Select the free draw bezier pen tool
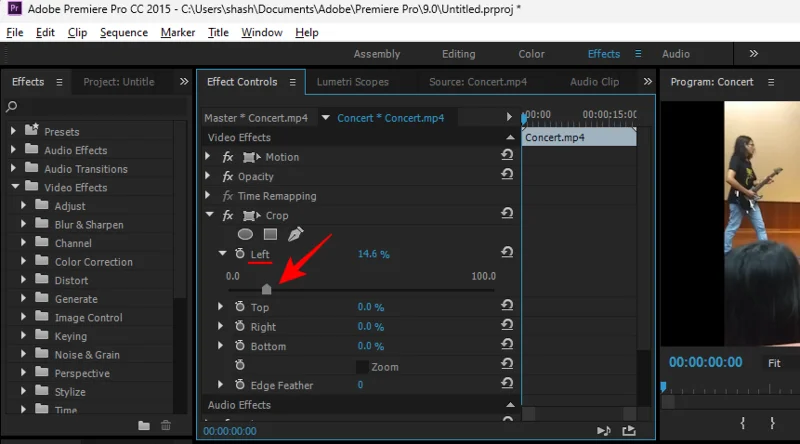The width and height of the screenshot is (800, 444). (295, 234)
